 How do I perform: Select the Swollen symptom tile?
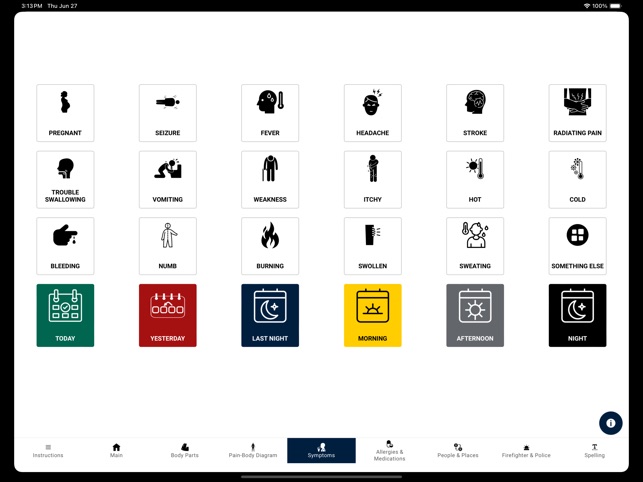(x=373, y=246)
